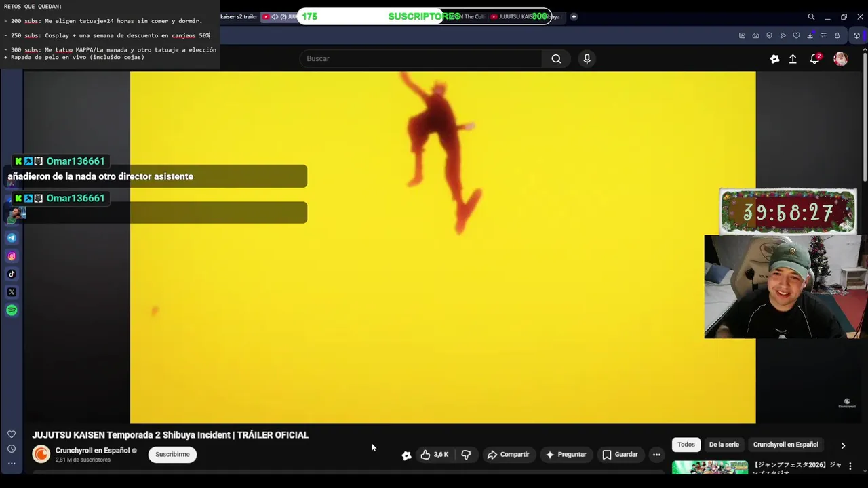Click the 39:58:27 countdown timer overlay
The width and height of the screenshot is (868, 488).
tap(787, 212)
